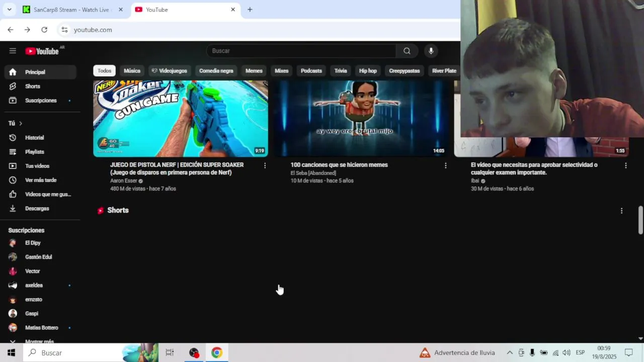Select the Hip hop filter chip

coord(368,71)
